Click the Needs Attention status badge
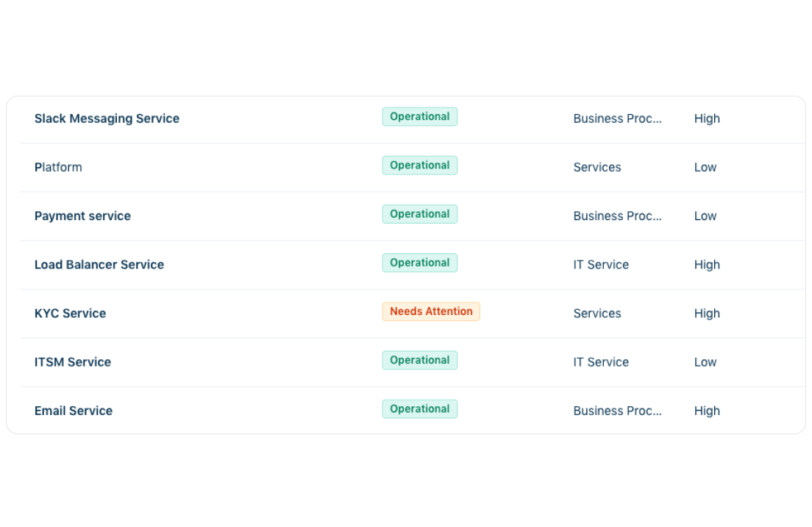The width and height of the screenshot is (812, 527). [x=431, y=311]
